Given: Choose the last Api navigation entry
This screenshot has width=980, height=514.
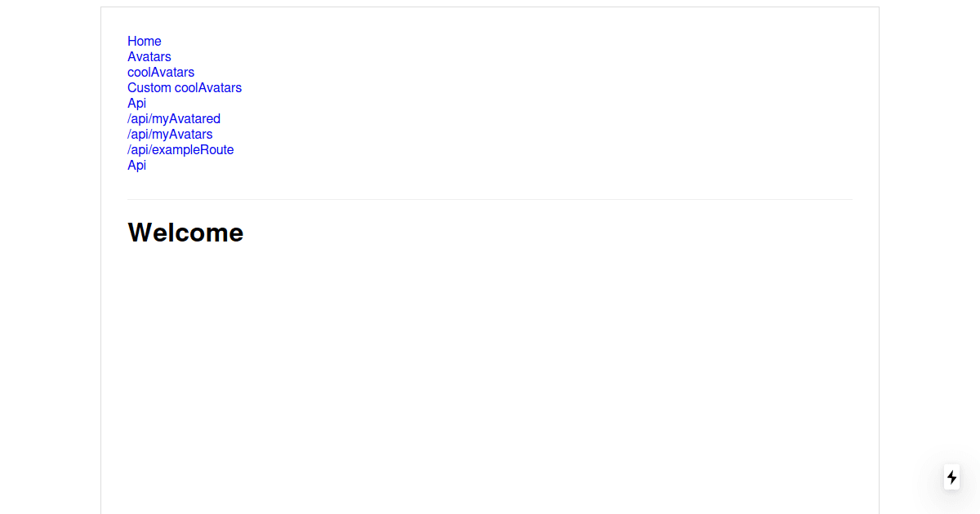Looking at the screenshot, I should coord(137,166).
